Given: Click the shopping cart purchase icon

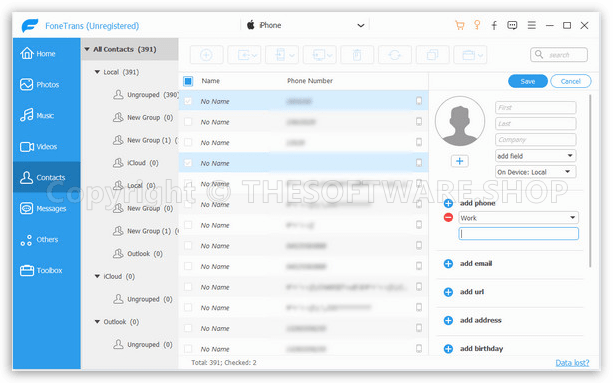Looking at the screenshot, I should coord(460,26).
